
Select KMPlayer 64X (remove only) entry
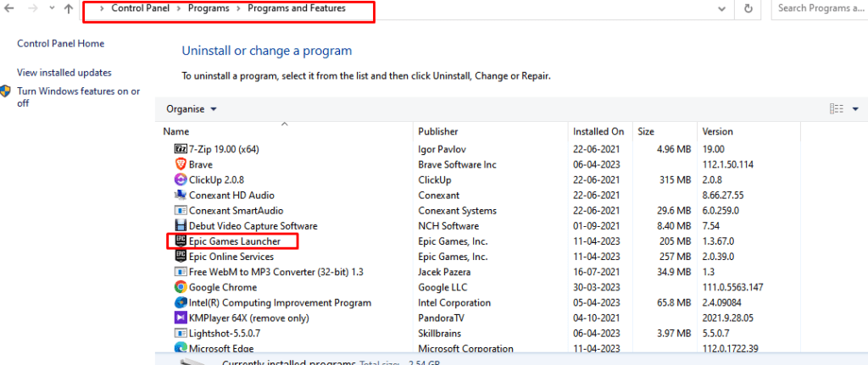coord(249,318)
